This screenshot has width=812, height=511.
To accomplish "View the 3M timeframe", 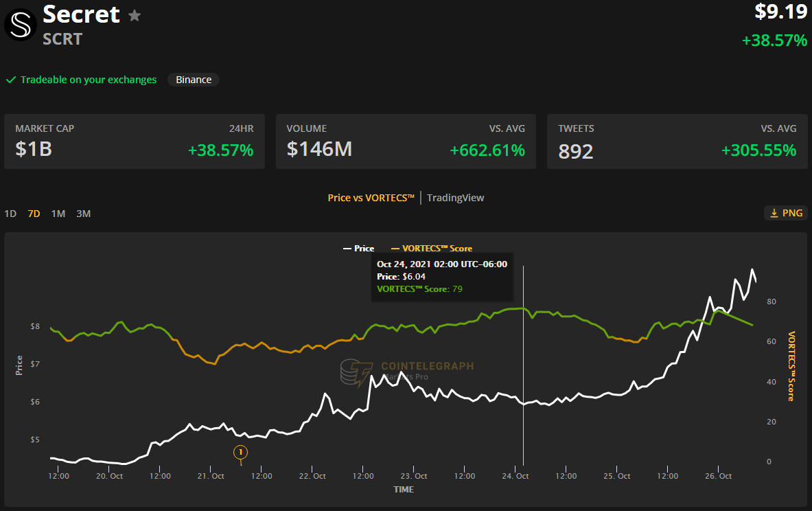I will (x=83, y=214).
